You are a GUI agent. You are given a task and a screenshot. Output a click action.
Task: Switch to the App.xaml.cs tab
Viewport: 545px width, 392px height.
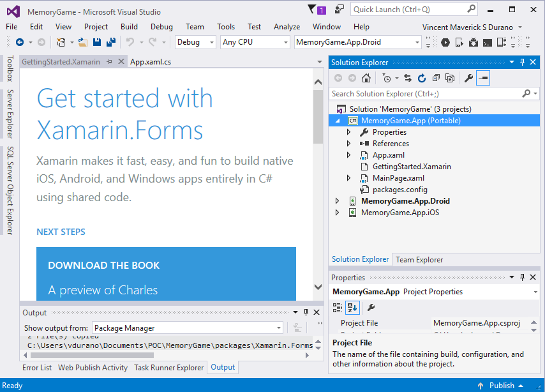point(151,62)
